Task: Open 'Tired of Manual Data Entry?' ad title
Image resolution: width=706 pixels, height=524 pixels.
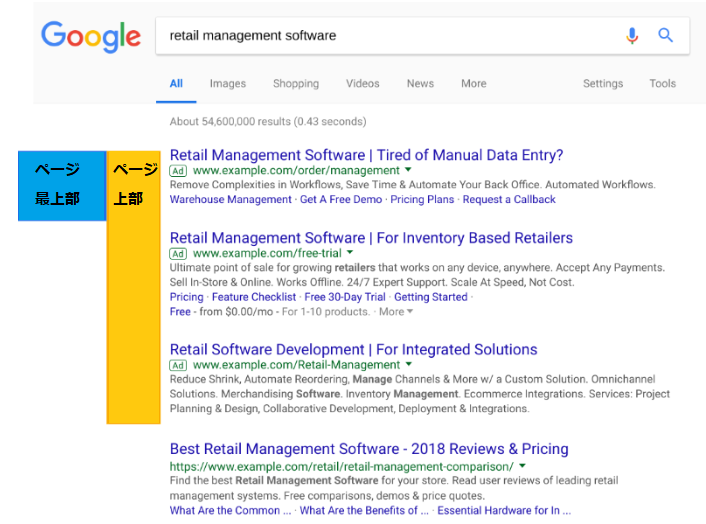Action: [x=367, y=155]
